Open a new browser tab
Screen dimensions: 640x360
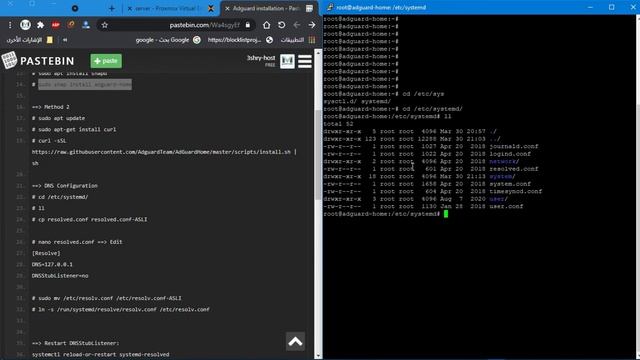click(111, 8)
